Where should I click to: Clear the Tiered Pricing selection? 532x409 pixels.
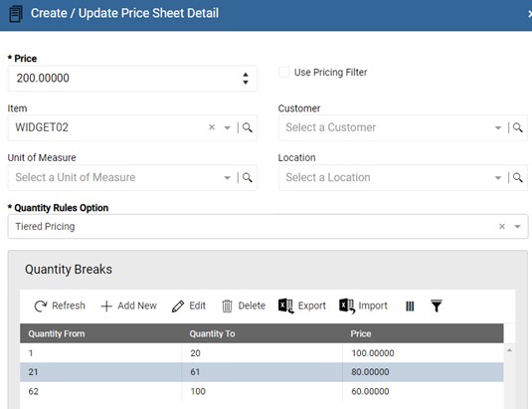coord(502,226)
